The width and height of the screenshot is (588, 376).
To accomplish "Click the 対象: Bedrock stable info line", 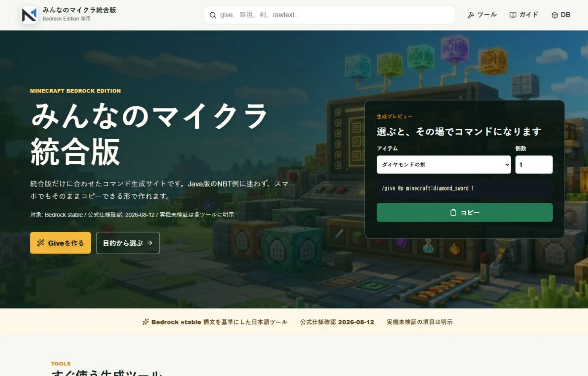I will tap(132, 215).
